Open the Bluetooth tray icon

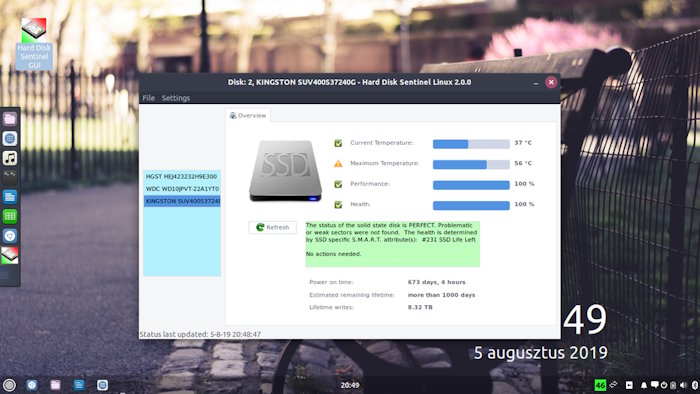695,385
